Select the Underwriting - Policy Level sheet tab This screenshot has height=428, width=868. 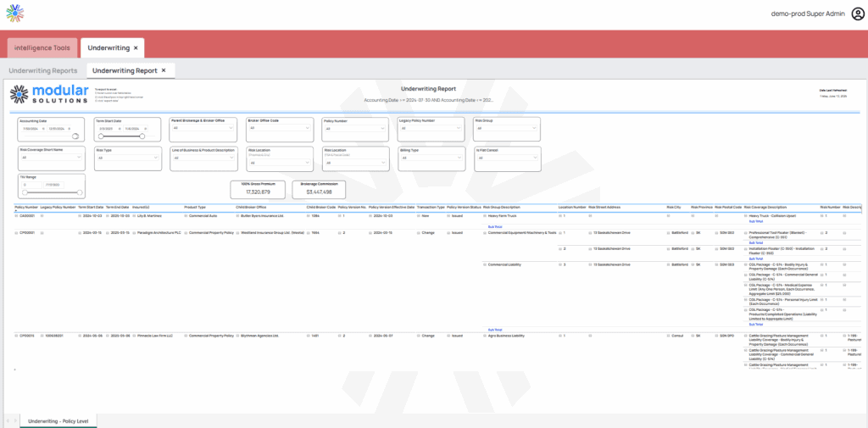[58, 421]
